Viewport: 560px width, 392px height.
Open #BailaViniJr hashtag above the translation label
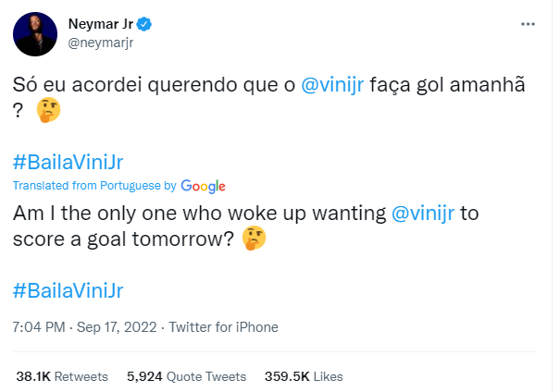[68, 164]
